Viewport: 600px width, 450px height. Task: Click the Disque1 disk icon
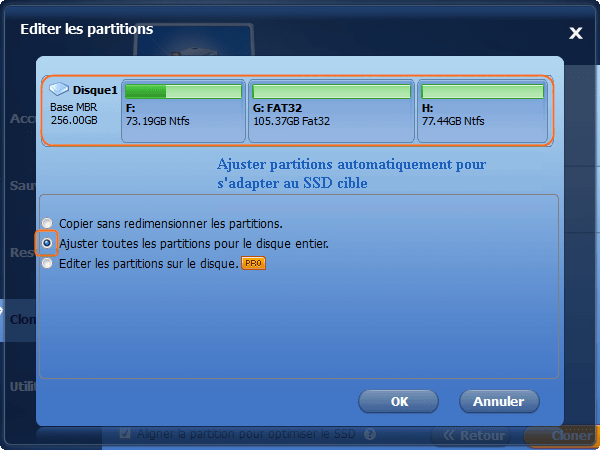click(59, 89)
